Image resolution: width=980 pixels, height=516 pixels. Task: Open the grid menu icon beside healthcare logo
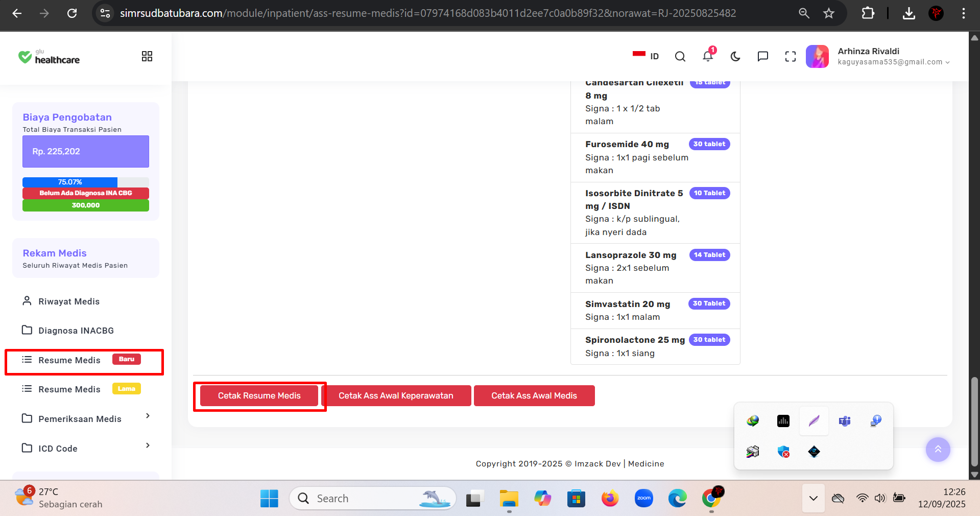click(x=147, y=56)
